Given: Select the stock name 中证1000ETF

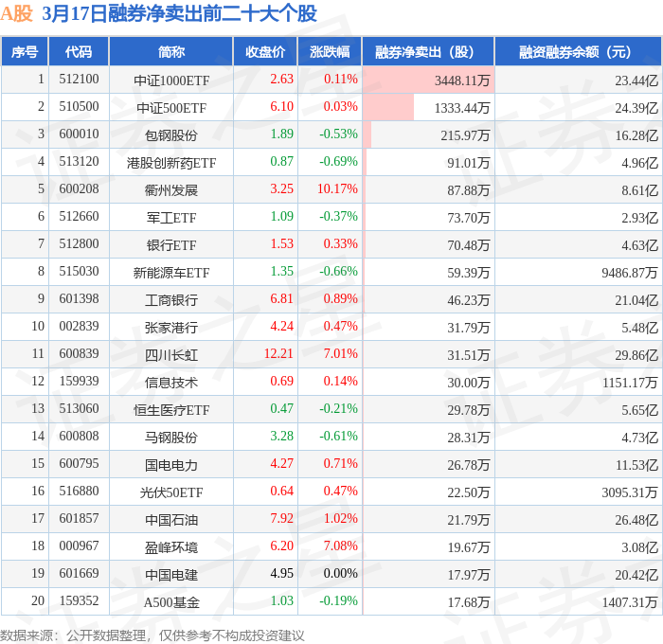Looking at the screenshot, I should click(x=171, y=80).
